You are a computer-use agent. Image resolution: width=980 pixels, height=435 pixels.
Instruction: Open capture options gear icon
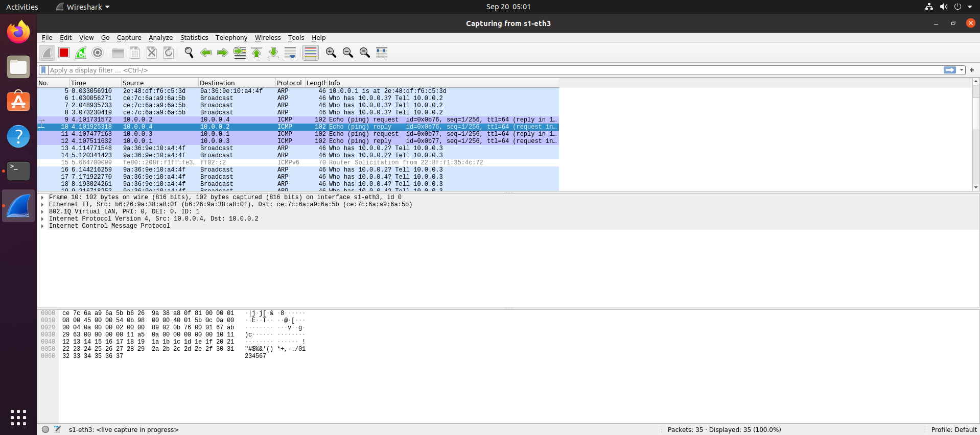(x=98, y=53)
